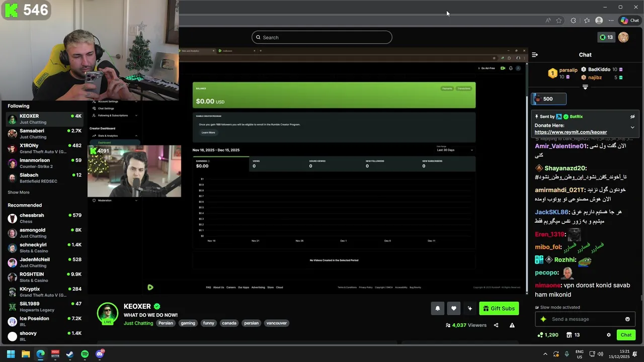Open the KEOXER channel in Following list

click(x=45, y=119)
